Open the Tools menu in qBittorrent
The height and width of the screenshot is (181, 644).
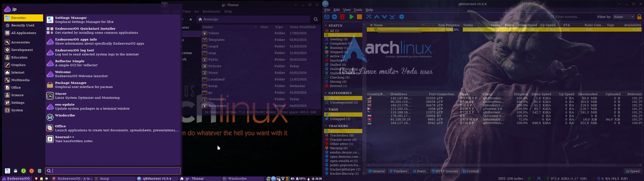[x=358, y=10]
